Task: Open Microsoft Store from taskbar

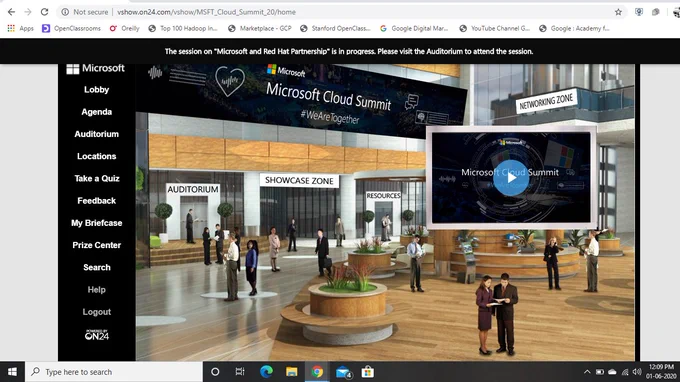Action: 368,372
